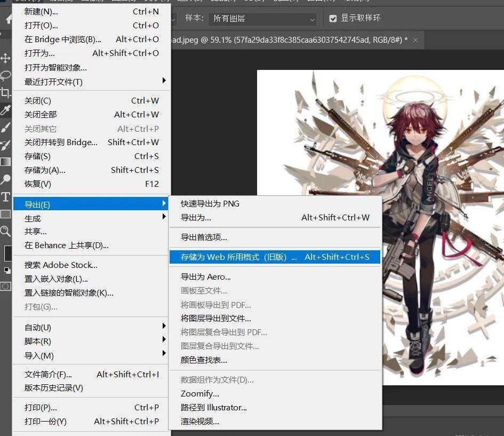The image size is (504, 436).
Task: Choose 存储为(A)... menu item
Action: click(x=92, y=170)
